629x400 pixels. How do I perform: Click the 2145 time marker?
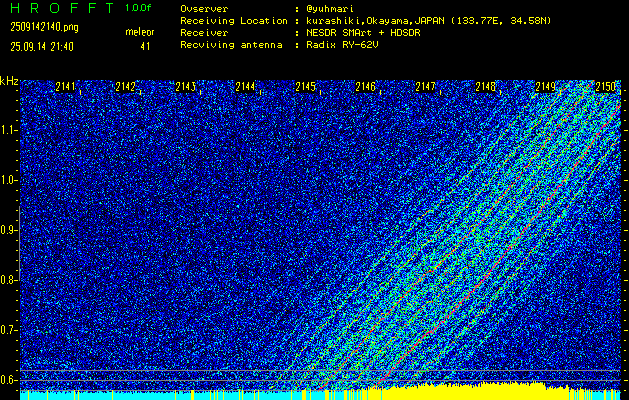click(x=305, y=86)
